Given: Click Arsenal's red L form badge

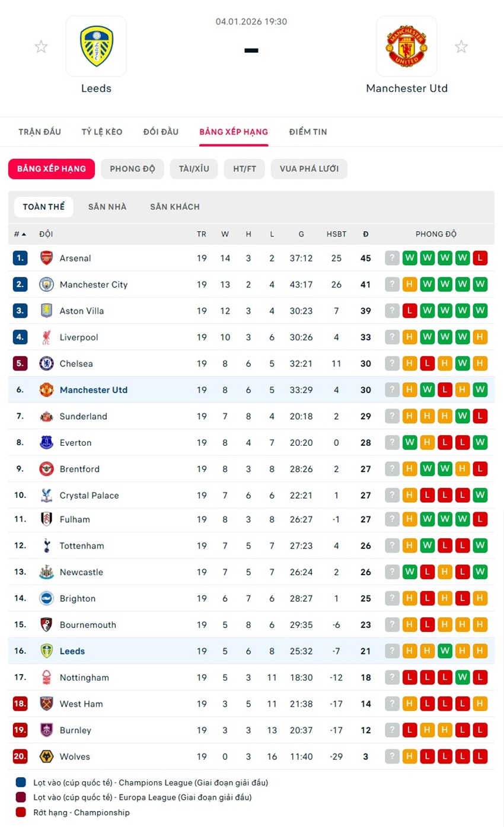Looking at the screenshot, I should pyautogui.click(x=480, y=258).
